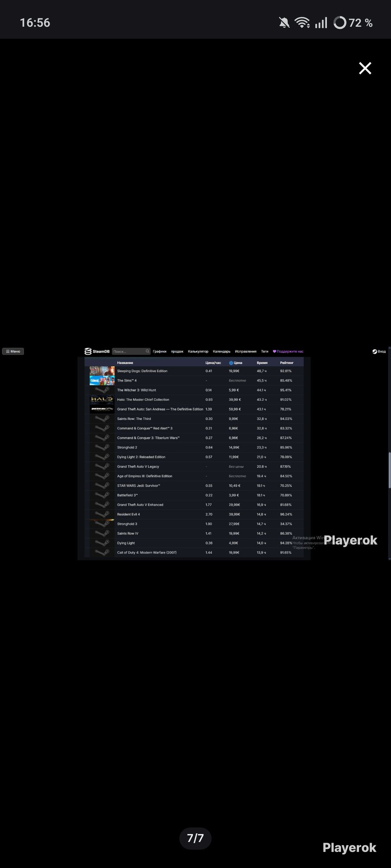
Task: Sort by the Название column header
Action: 125,363
